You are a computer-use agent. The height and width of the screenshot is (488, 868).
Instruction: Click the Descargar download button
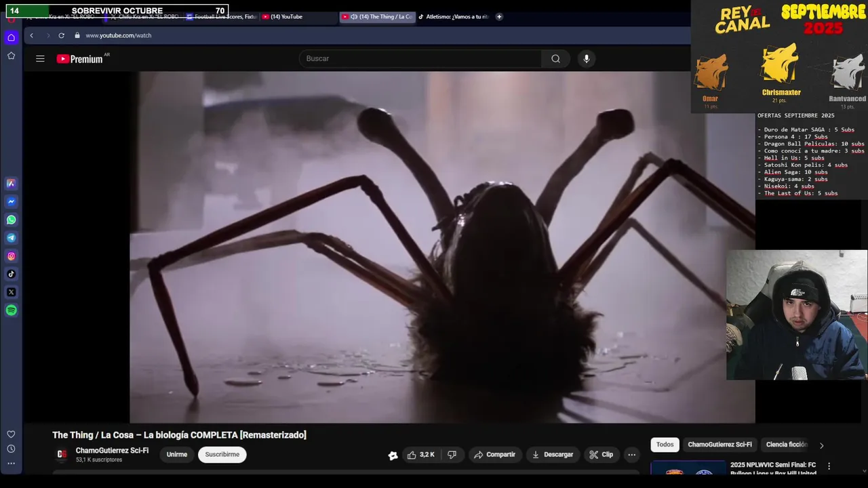553,455
